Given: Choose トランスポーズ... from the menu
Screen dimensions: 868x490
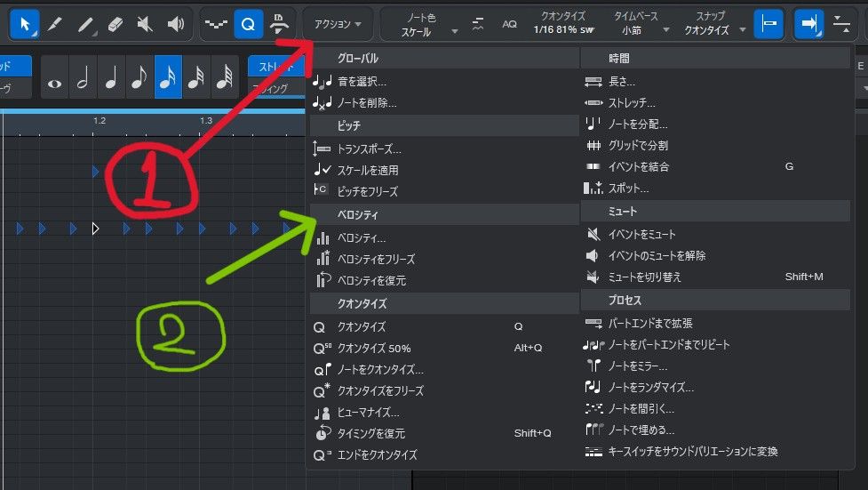Looking at the screenshot, I should point(369,149).
